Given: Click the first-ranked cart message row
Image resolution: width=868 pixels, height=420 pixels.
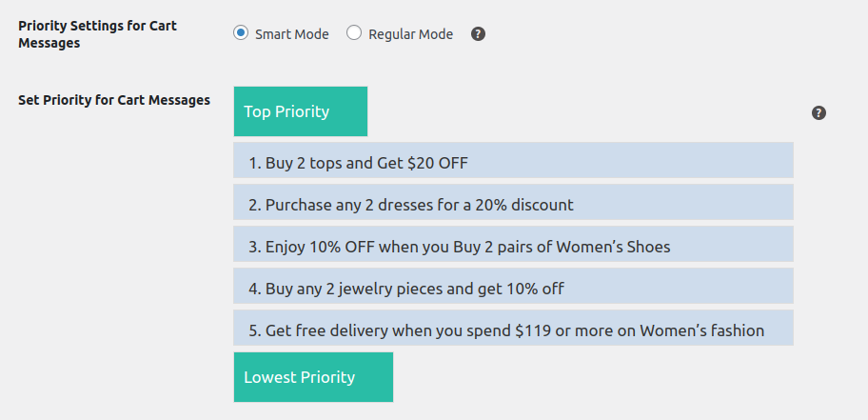Looking at the screenshot, I should (513, 160).
